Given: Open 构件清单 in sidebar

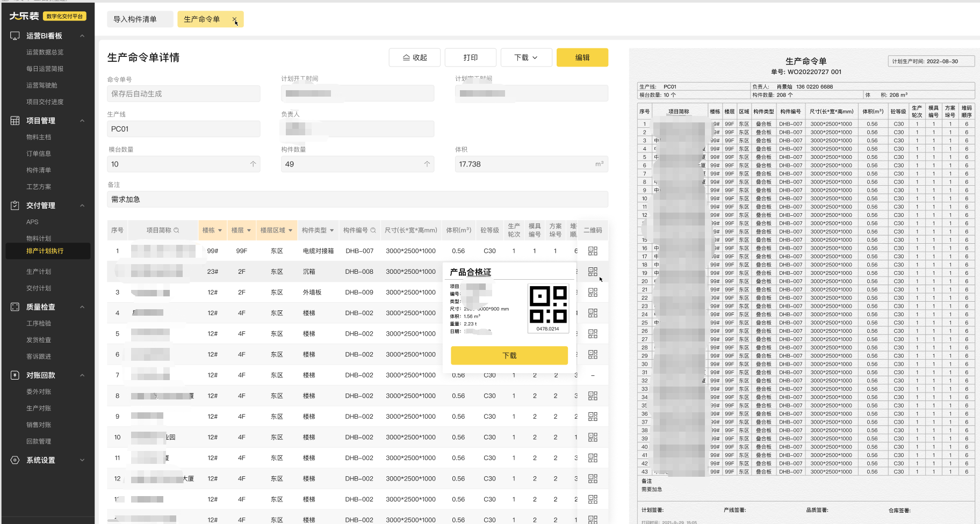Looking at the screenshot, I should [x=39, y=170].
